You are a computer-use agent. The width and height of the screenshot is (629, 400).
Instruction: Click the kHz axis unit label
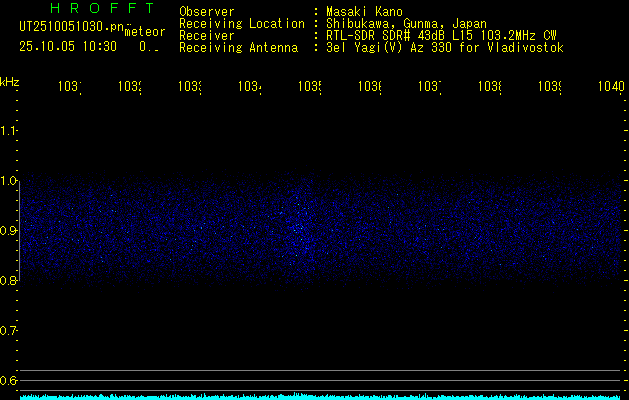click(10, 81)
